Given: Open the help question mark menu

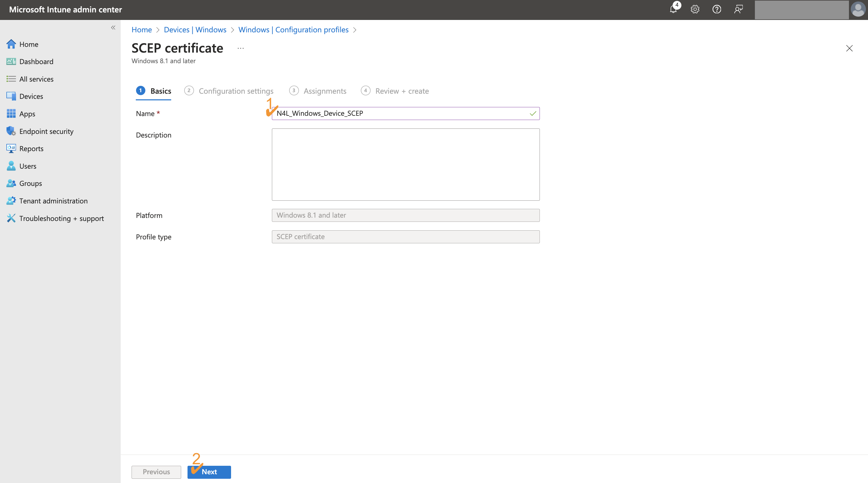Looking at the screenshot, I should coord(717,9).
